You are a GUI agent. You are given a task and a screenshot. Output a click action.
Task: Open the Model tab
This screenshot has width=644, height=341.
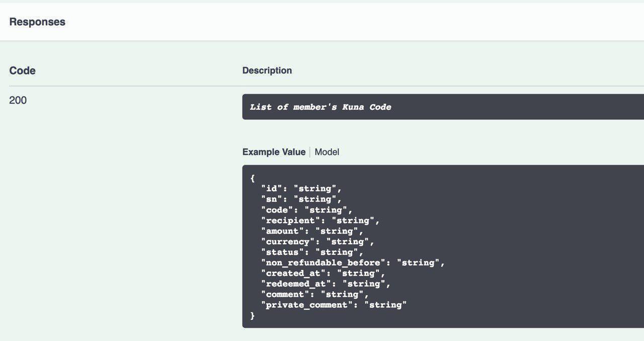click(327, 152)
